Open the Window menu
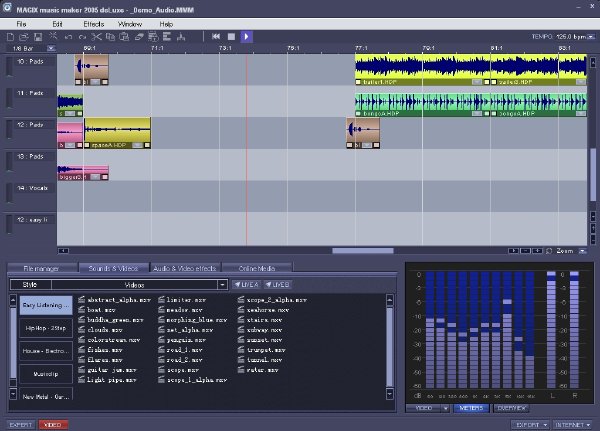 (130, 24)
